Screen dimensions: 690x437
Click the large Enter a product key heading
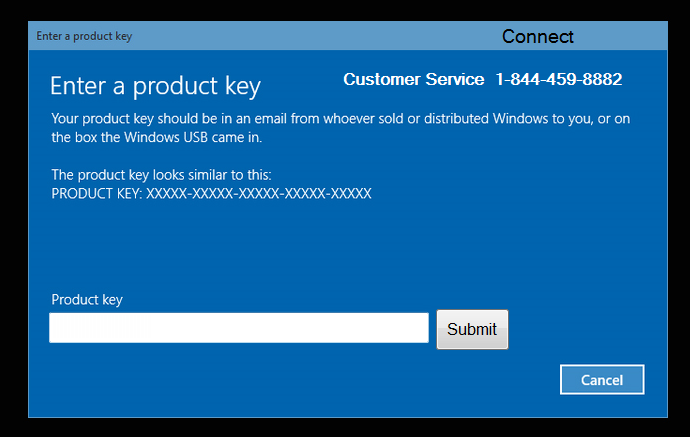(x=155, y=86)
